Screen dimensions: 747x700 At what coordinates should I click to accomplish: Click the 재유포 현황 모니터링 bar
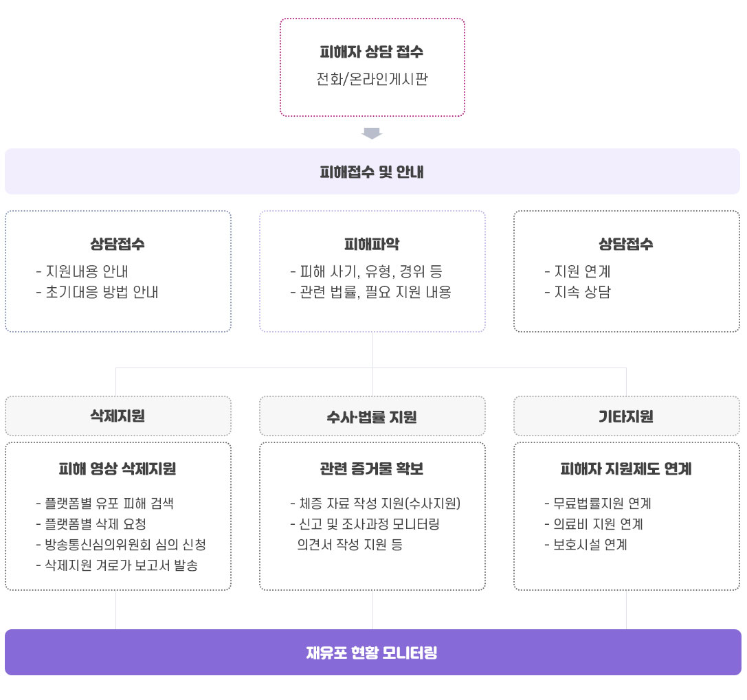pyautogui.click(x=373, y=652)
